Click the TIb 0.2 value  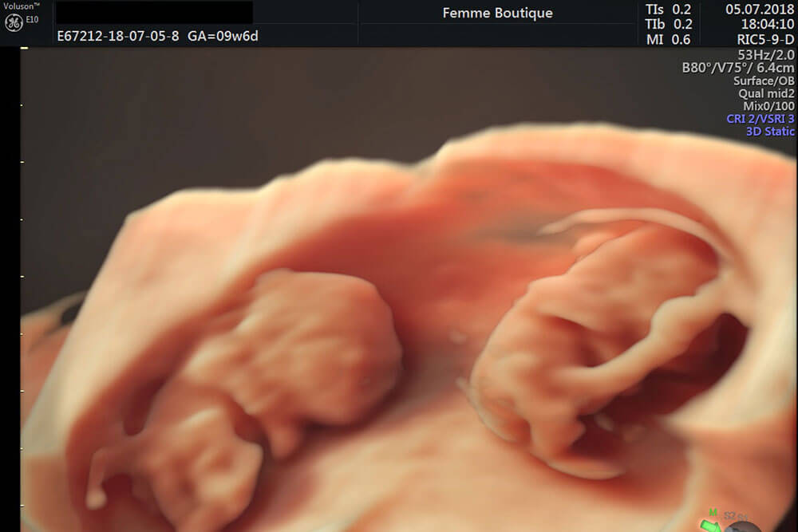(x=668, y=25)
